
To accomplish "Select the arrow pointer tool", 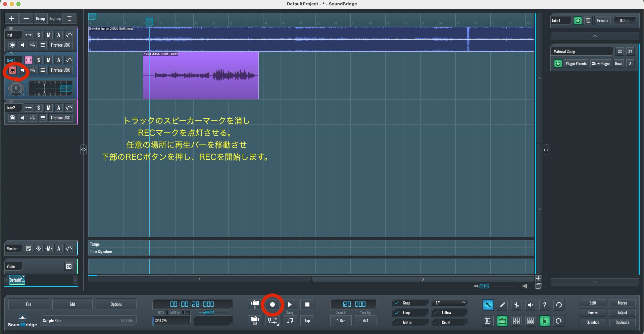I will pyautogui.click(x=488, y=304).
